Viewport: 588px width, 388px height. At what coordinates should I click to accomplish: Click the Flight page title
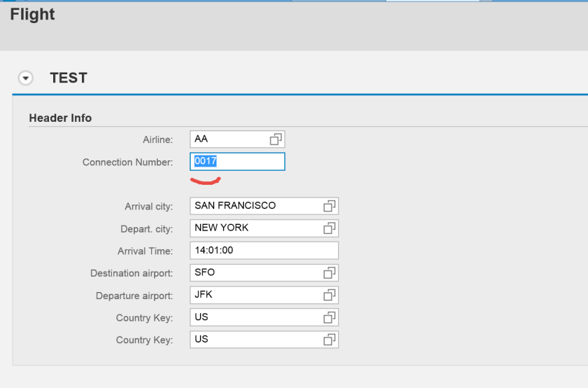32,15
